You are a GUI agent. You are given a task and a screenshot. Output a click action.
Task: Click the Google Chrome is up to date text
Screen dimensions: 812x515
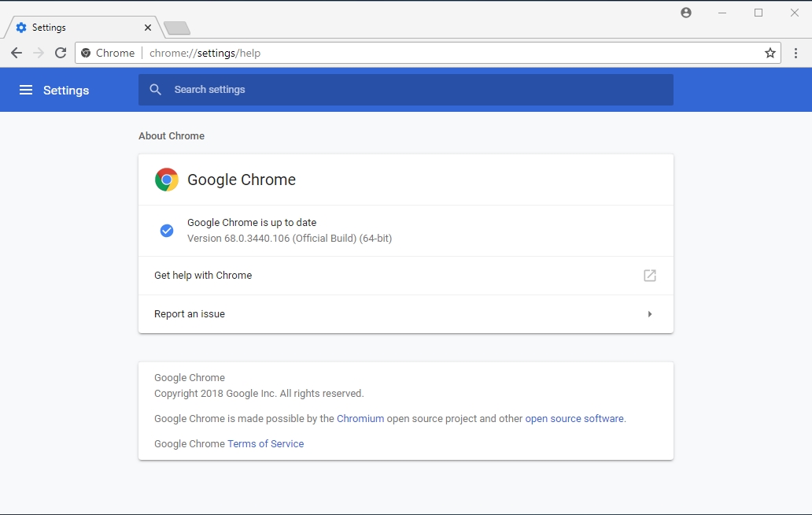click(x=252, y=222)
